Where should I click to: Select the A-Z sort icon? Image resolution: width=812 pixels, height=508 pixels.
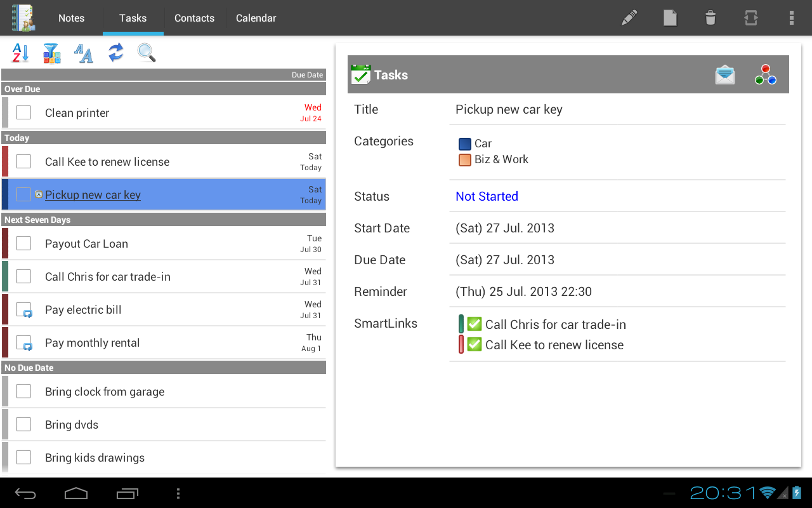[x=18, y=53]
